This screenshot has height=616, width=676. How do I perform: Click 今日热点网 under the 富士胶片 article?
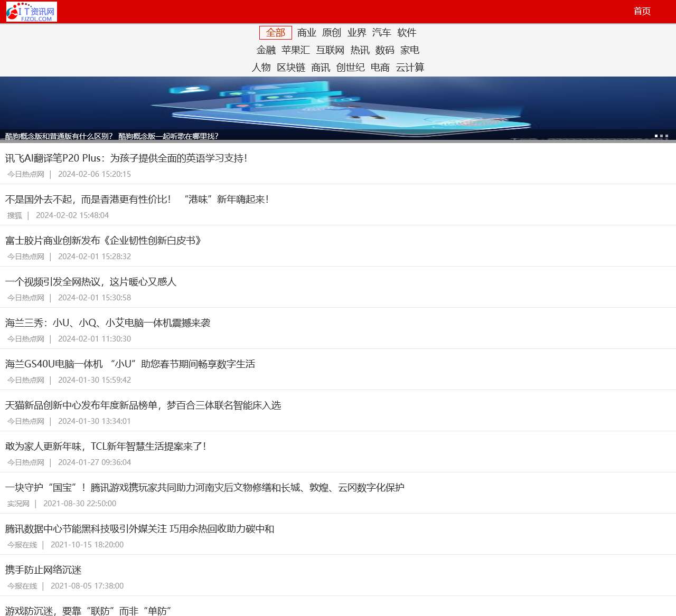point(26,257)
